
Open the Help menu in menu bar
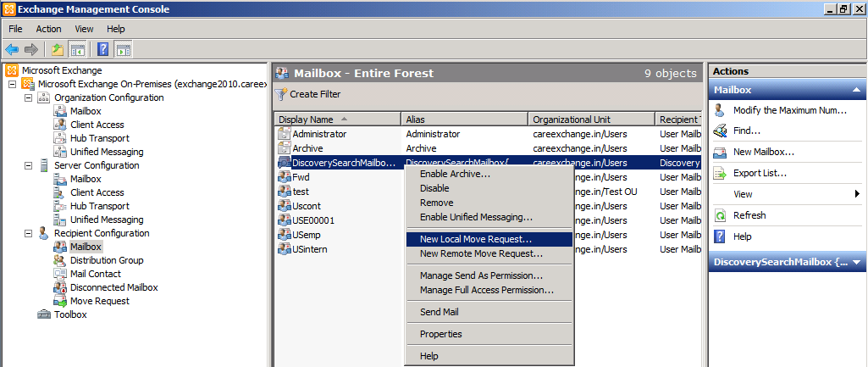[x=116, y=29]
